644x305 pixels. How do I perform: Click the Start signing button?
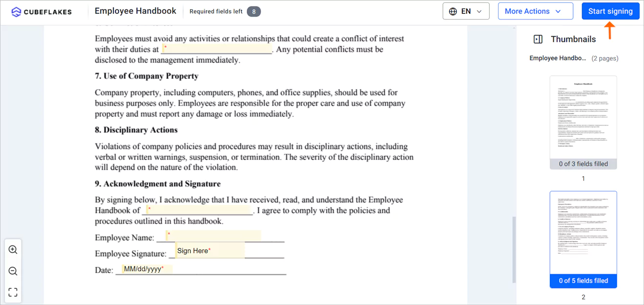(x=610, y=11)
